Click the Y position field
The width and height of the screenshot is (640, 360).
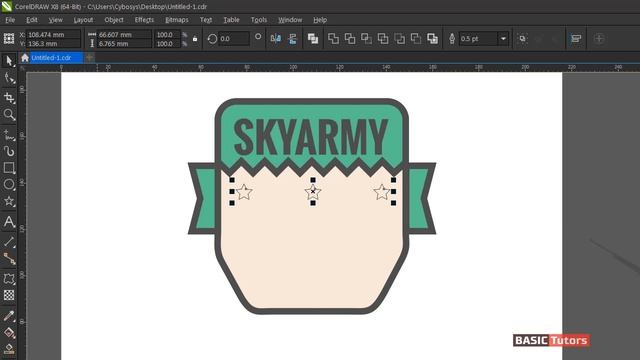[x=53, y=43]
